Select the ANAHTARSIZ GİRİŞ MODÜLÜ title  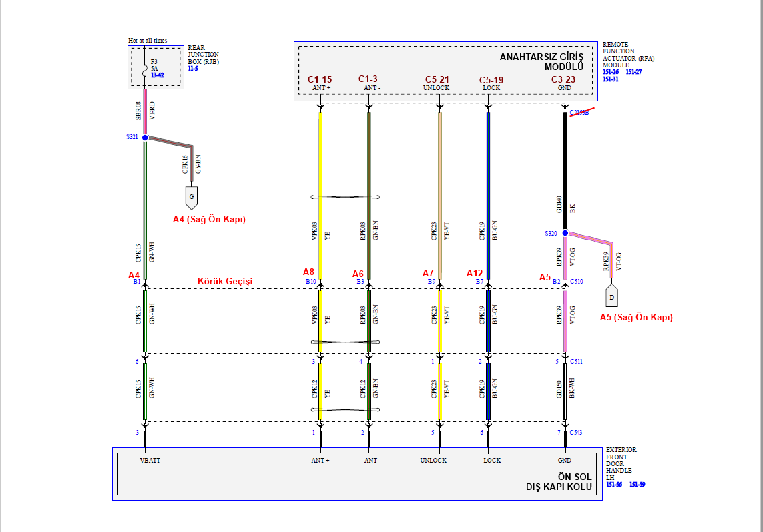point(541,61)
